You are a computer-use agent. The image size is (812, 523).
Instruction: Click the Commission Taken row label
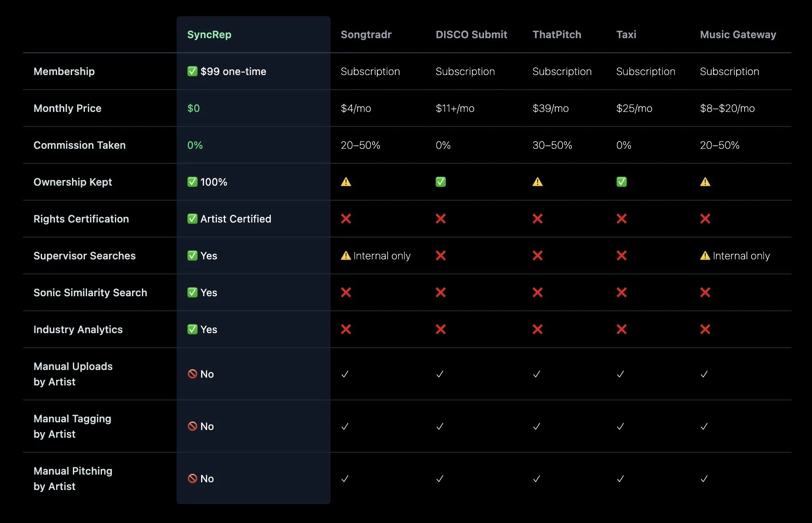(x=80, y=145)
